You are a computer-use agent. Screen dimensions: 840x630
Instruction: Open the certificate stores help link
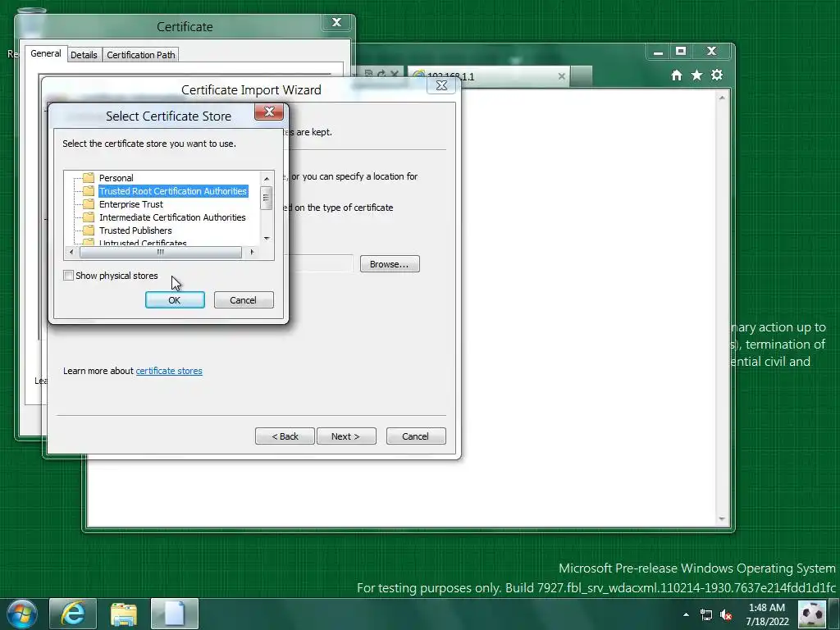point(169,371)
